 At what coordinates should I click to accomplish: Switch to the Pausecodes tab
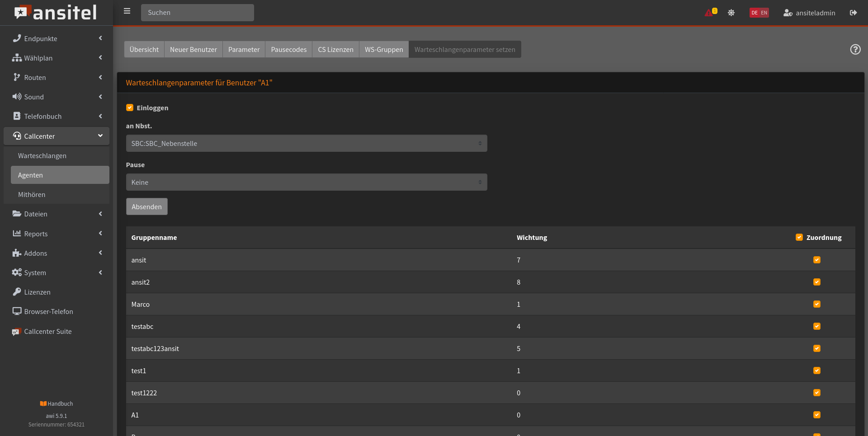pyautogui.click(x=288, y=49)
